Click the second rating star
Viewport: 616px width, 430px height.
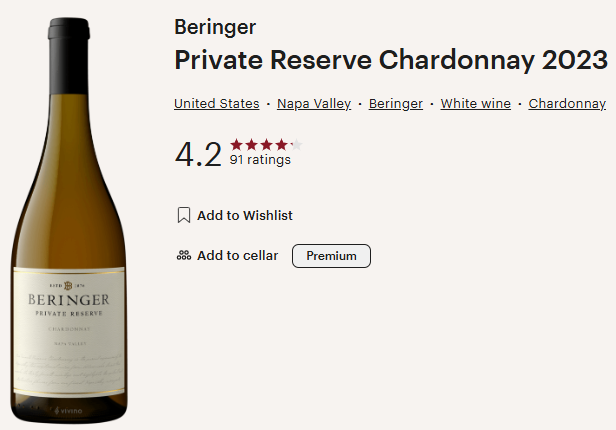[x=252, y=145]
